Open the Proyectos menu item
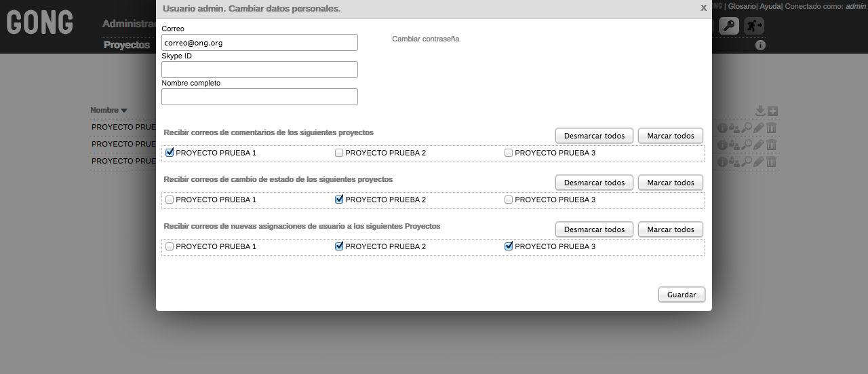This screenshot has width=868, height=374. (x=127, y=45)
